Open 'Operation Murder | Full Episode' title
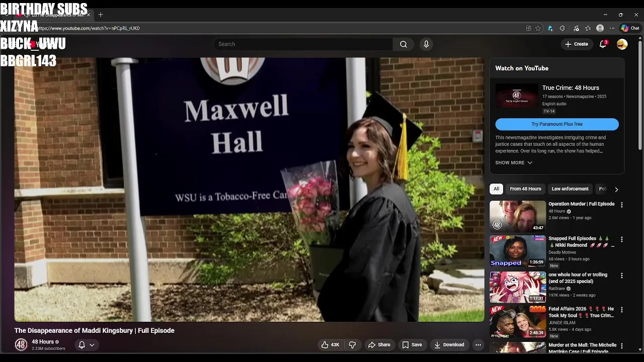This screenshot has width=644, height=362. [582, 204]
